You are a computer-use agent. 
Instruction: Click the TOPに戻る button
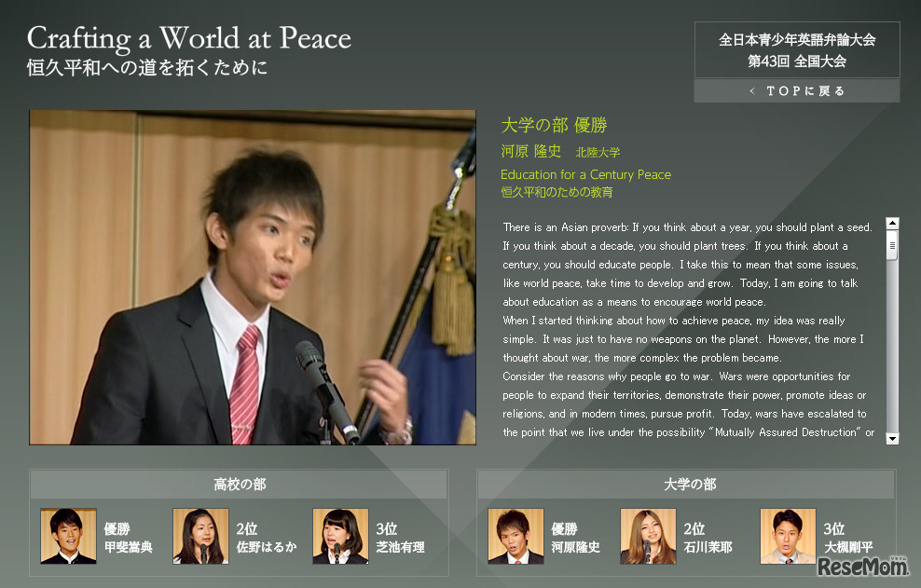coord(796,91)
